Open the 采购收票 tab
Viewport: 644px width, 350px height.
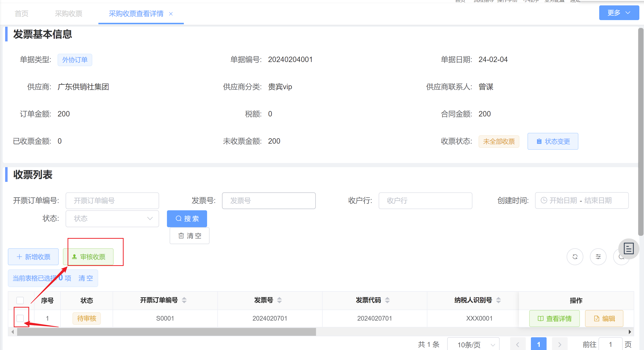point(69,13)
